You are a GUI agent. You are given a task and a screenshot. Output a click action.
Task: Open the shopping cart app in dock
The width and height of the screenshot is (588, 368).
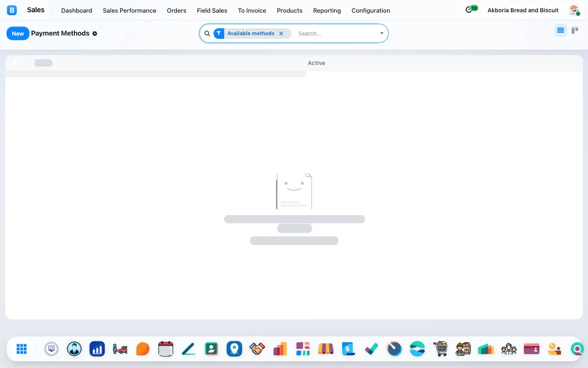440,349
